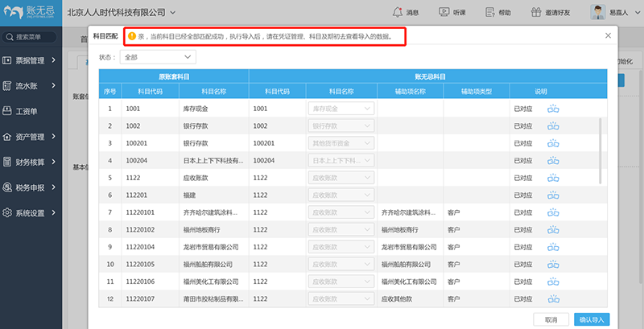Click the 账无忌 logo
This screenshot has width=644, height=329.
click(30, 12)
